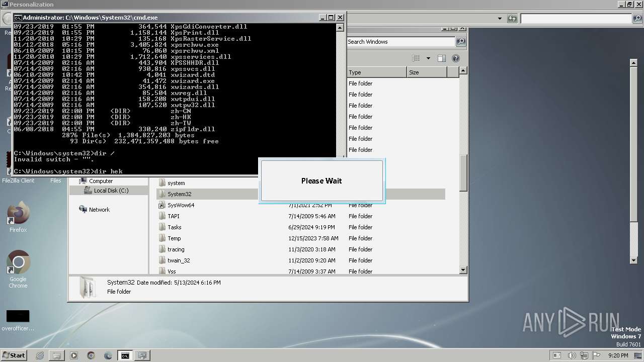Viewport: 644px width, 362px height.
Task: Open the view options dropdown arrow
Action: 428,58
